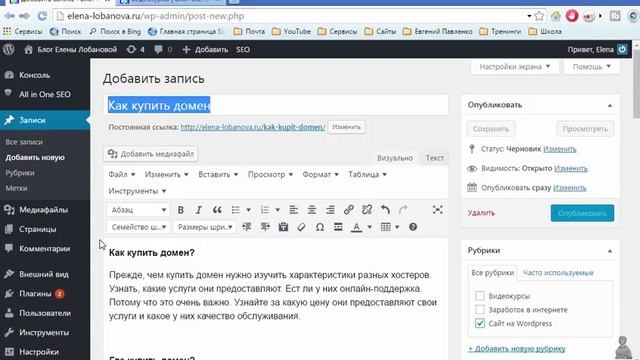
Task: Insert table grid icon
Action: 386,227
